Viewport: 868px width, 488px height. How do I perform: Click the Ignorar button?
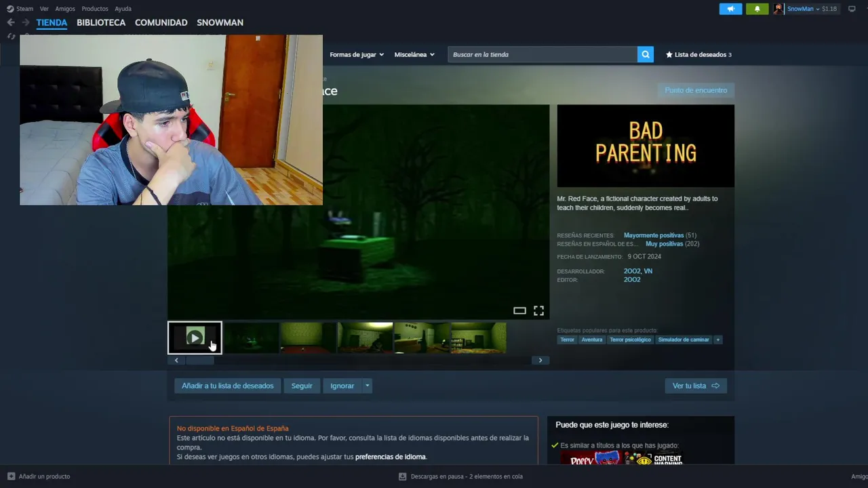pyautogui.click(x=342, y=386)
